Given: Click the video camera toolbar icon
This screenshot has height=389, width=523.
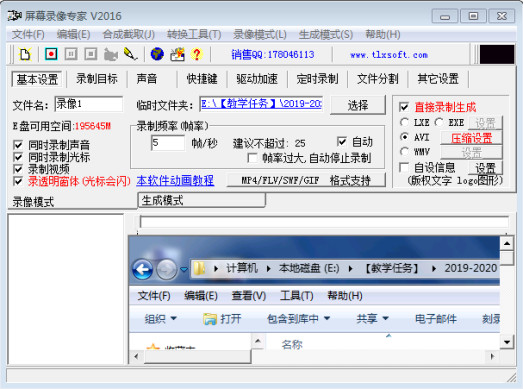Looking at the screenshot, I should tap(110, 54).
